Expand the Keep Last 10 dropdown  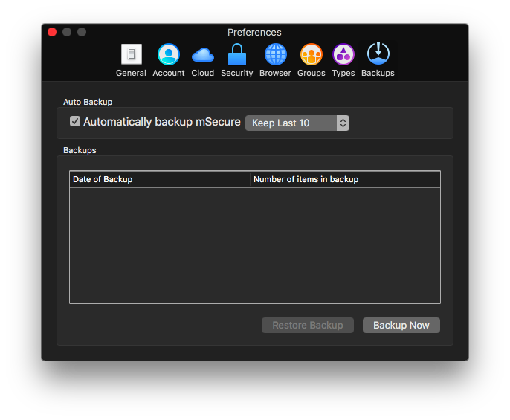[x=297, y=123]
